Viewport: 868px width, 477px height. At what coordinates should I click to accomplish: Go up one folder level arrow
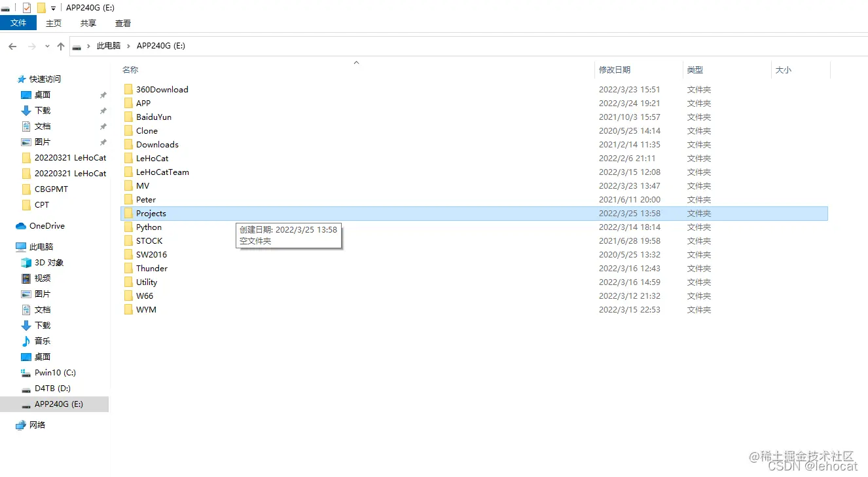[61, 47]
